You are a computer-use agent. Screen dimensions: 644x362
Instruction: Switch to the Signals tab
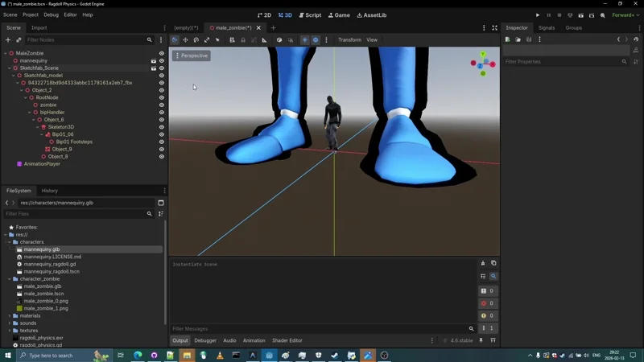pyautogui.click(x=547, y=27)
